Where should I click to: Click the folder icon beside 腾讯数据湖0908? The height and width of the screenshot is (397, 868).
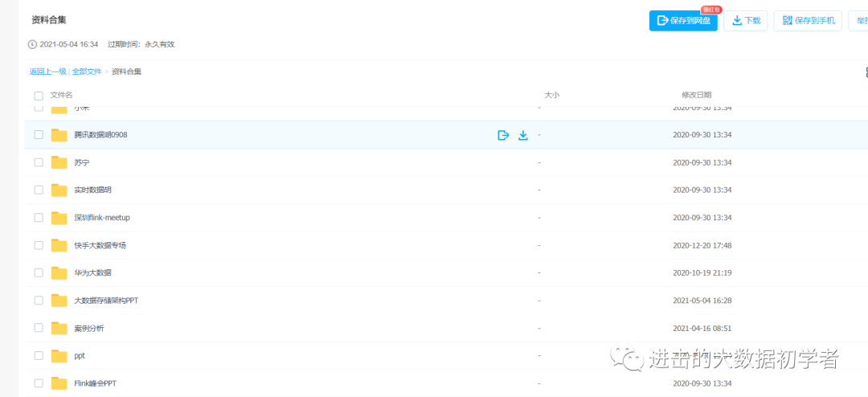[x=59, y=134]
